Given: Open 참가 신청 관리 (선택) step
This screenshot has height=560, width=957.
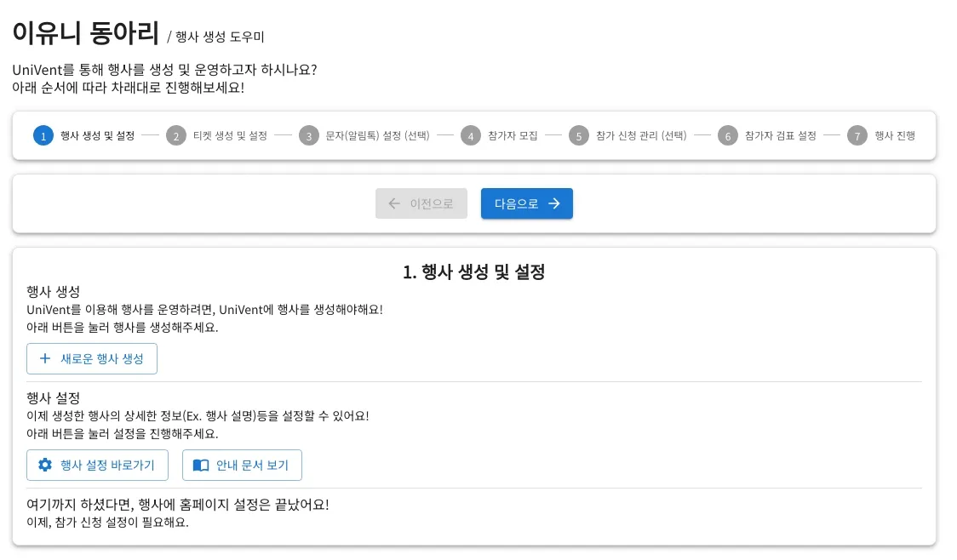Looking at the screenshot, I should click(641, 136).
